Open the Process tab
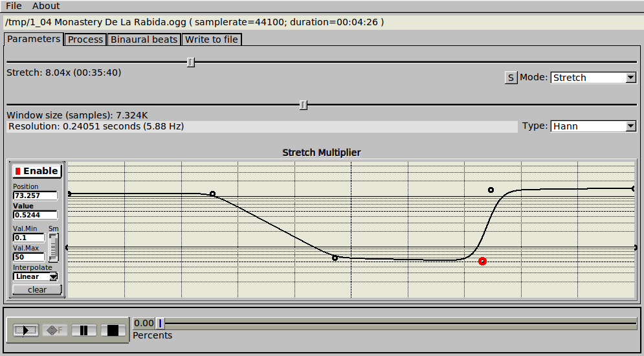Viewport: 644px width, 356px height. click(85, 39)
